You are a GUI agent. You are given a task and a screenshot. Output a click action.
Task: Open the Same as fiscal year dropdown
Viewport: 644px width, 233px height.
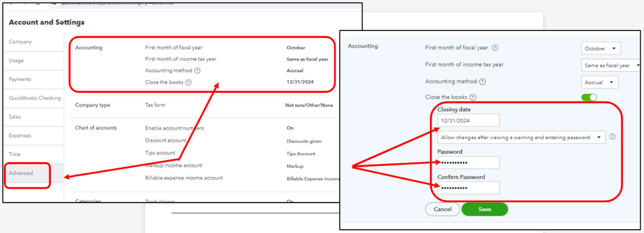610,65
